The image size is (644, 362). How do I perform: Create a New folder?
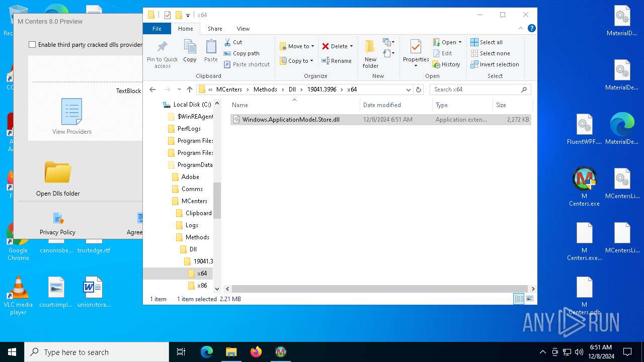tap(370, 54)
